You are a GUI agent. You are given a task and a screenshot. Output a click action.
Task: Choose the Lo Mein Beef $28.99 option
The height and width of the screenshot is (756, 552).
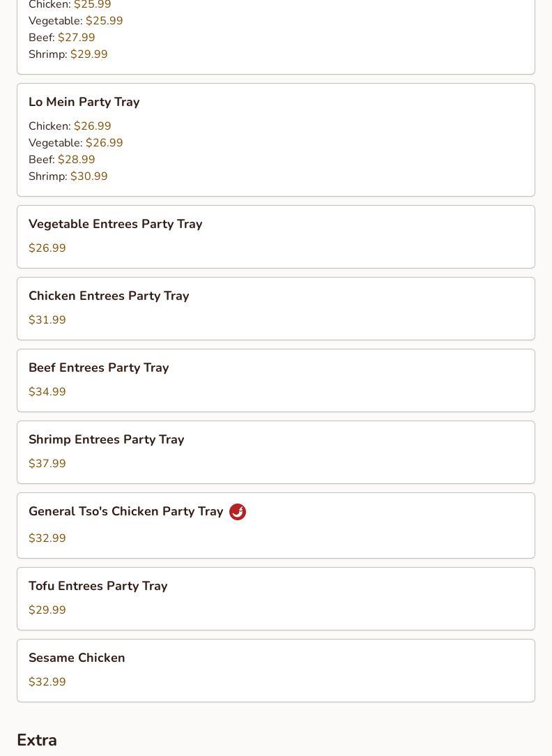point(76,160)
